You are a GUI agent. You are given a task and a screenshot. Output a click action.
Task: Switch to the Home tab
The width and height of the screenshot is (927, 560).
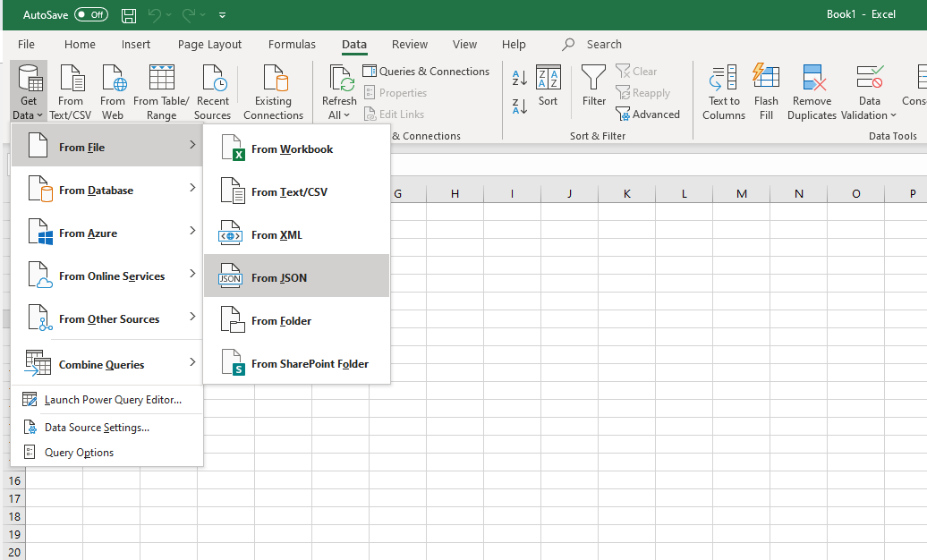(x=80, y=45)
